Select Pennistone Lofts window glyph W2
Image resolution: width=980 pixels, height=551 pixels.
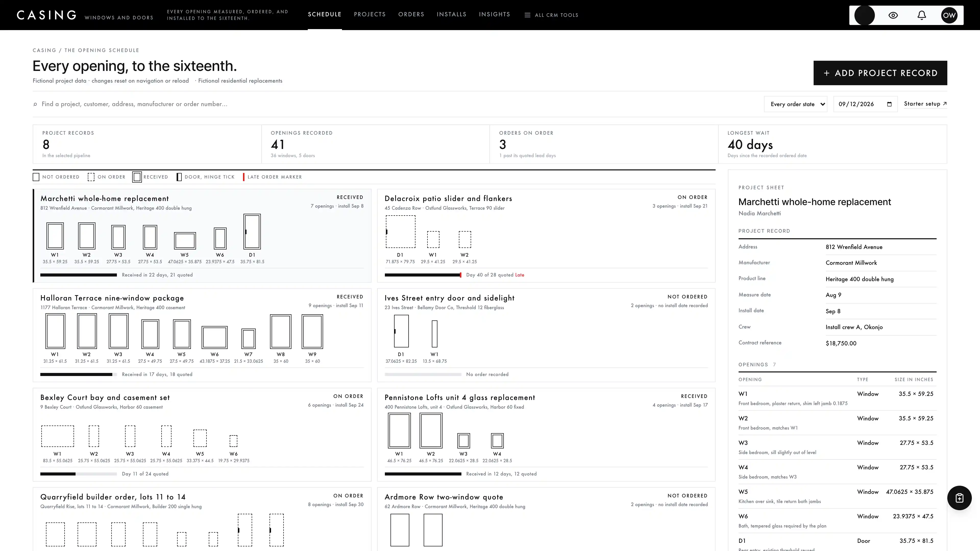(431, 431)
